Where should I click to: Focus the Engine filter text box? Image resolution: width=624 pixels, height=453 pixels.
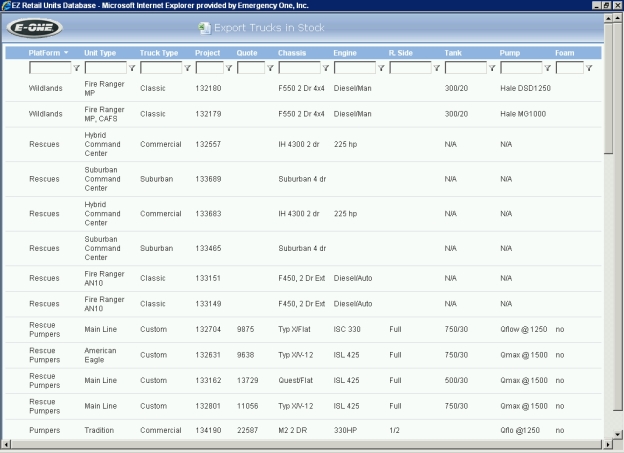coord(355,68)
